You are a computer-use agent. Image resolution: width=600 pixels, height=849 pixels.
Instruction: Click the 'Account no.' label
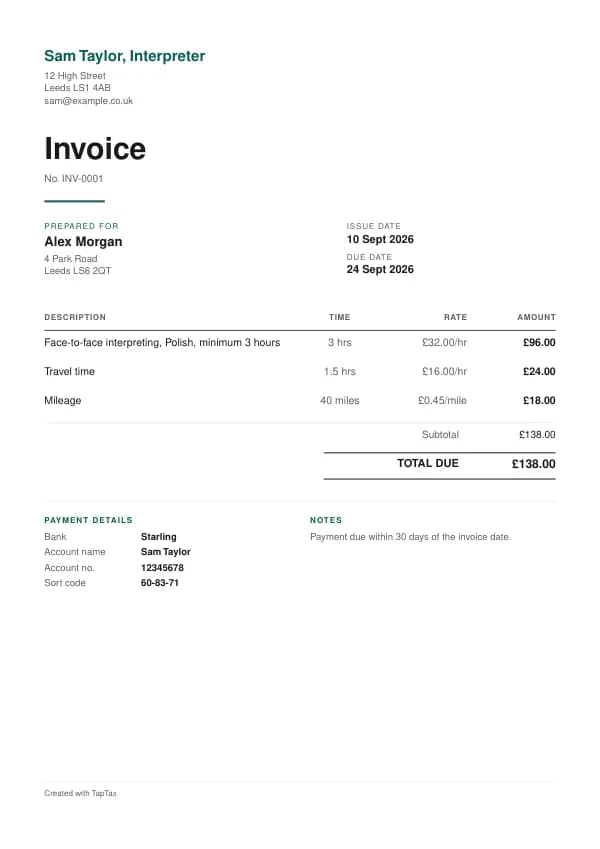69,568
